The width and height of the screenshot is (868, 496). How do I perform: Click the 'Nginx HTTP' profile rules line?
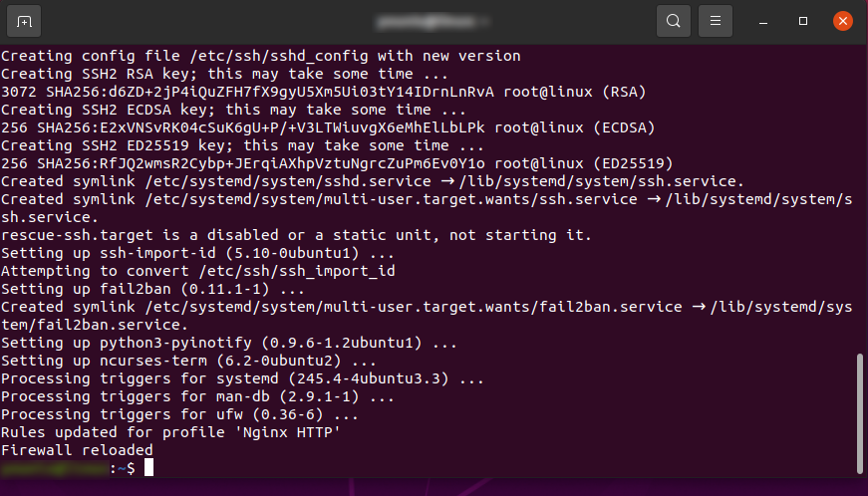171,432
